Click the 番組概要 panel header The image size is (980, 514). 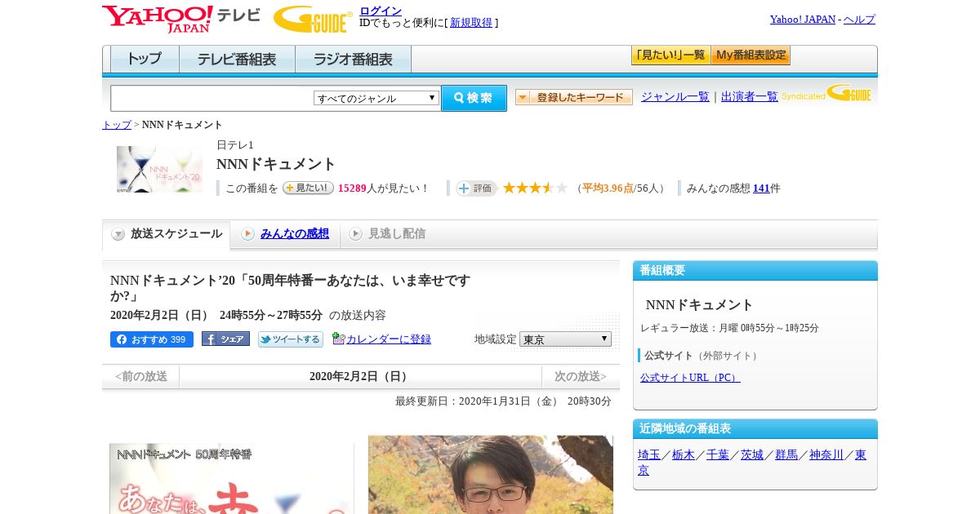(x=755, y=271)
